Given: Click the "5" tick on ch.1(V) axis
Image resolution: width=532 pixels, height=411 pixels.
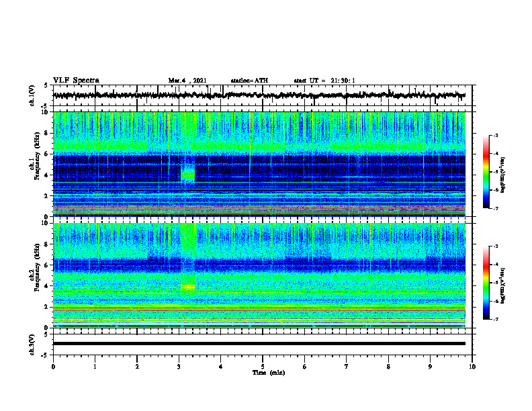Looking at the screenshot, I should coord(46,86).
